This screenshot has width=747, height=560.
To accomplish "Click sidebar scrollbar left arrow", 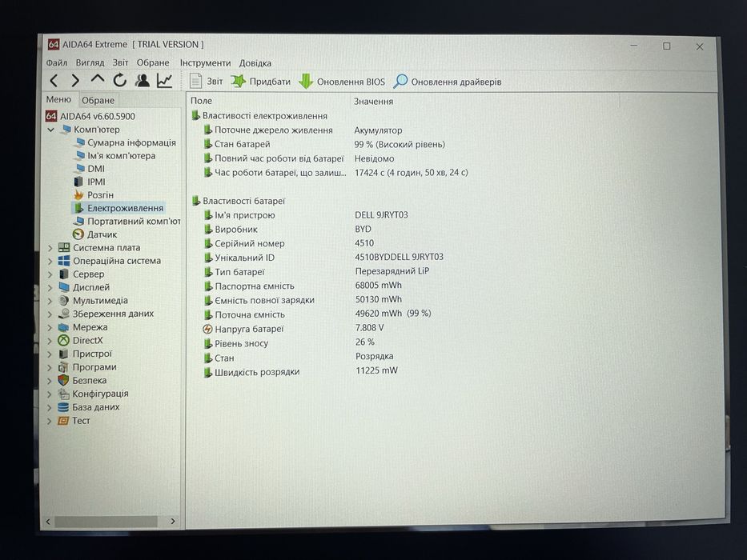I will tap(48, 522).
